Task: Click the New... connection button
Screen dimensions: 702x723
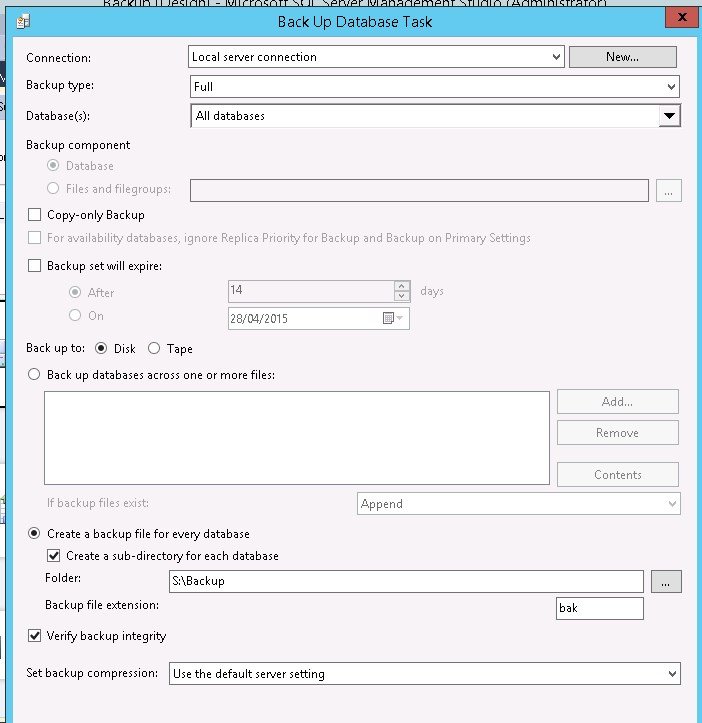Action: (622, 57)
